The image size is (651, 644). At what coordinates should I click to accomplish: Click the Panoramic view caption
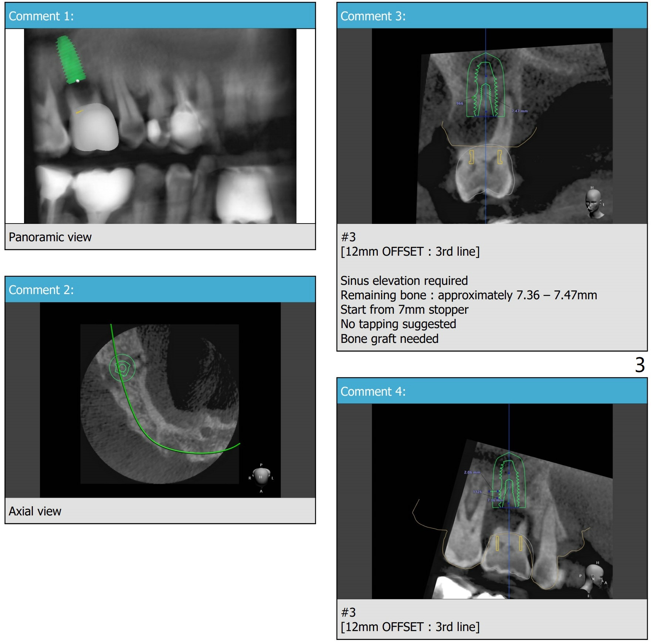[50, 237]
